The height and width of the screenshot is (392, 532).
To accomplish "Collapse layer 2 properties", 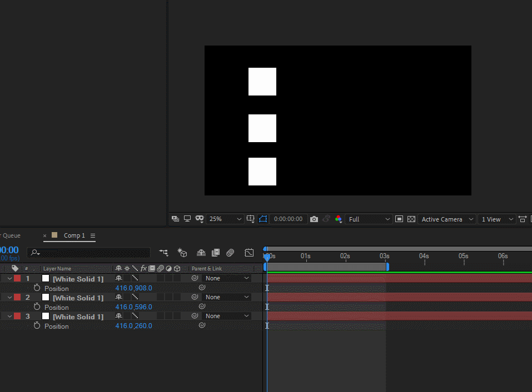I will [10, 298].
